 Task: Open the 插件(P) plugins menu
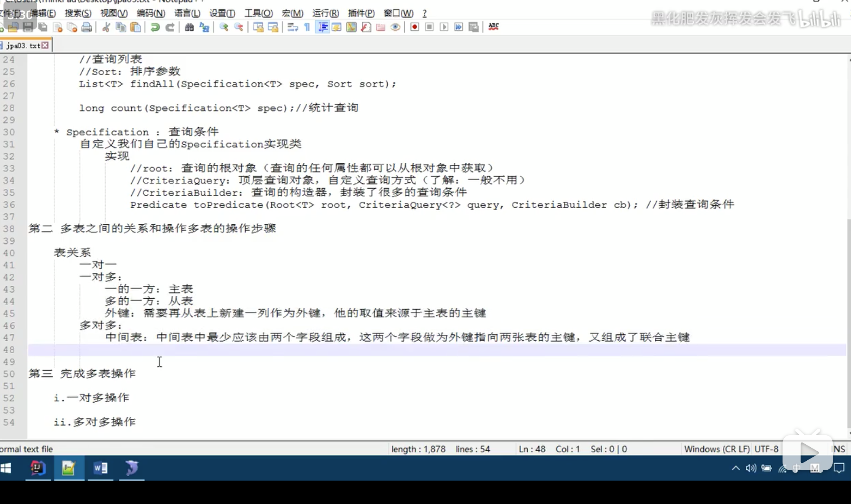(361, 13)
